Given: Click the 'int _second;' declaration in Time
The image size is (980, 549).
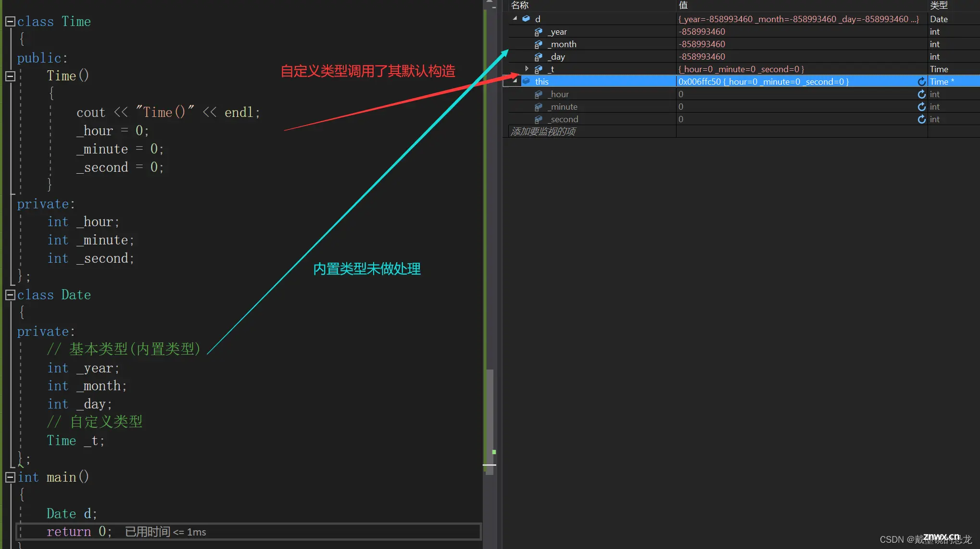Looking at the screenshot, I should (90, 258).
